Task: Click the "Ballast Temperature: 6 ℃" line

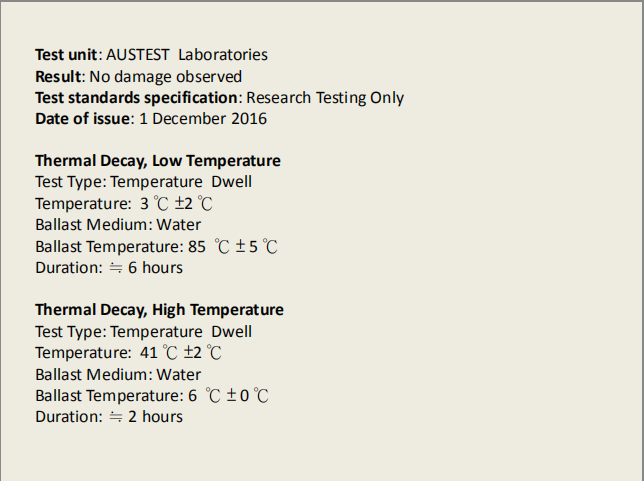Action: tap(152, 396)
